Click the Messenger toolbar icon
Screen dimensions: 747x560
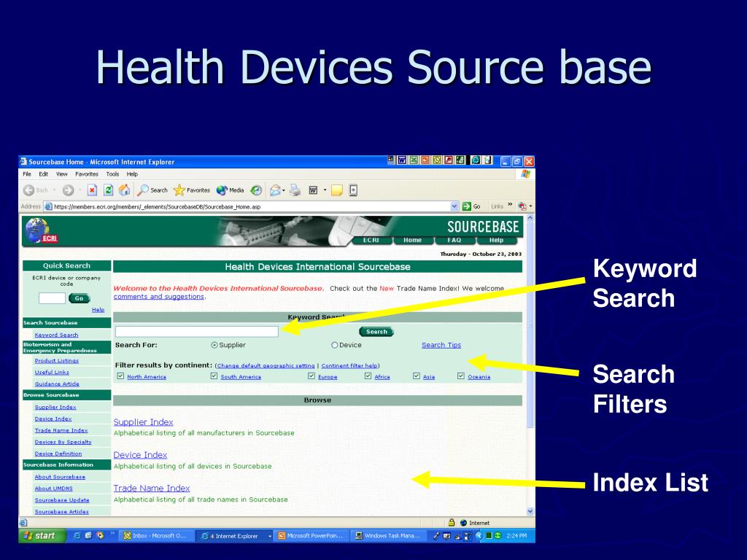pos(353,190)
